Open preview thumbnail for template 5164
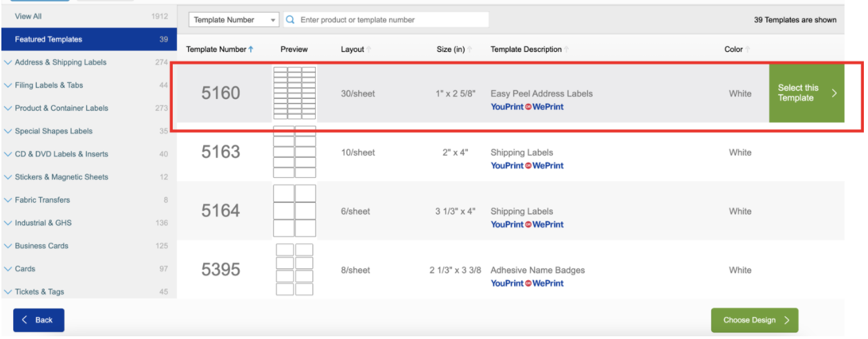Screen dimensions: 868x339 (294, 211)
